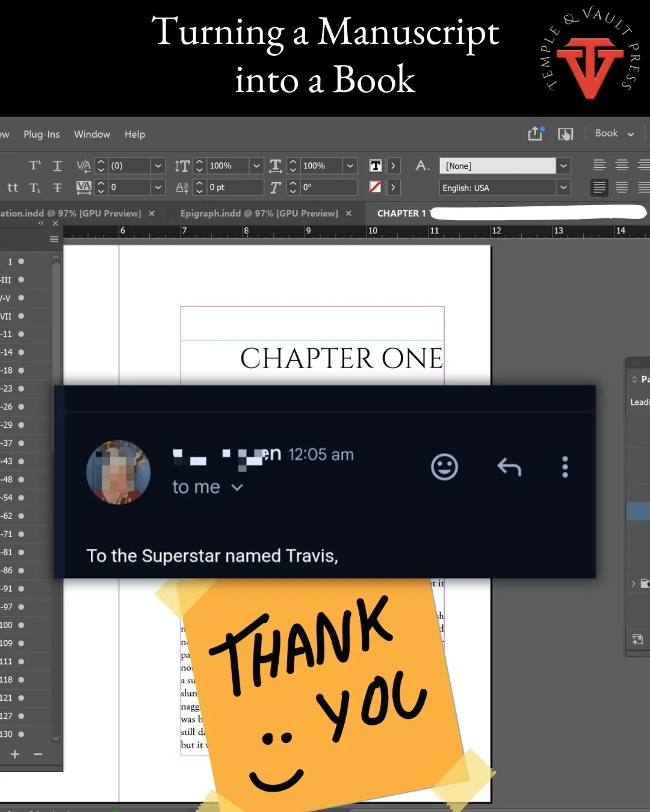Click the Stroke none red-slash swatch
The height and width of the screenshot is (812, 650).
[376, 187]
